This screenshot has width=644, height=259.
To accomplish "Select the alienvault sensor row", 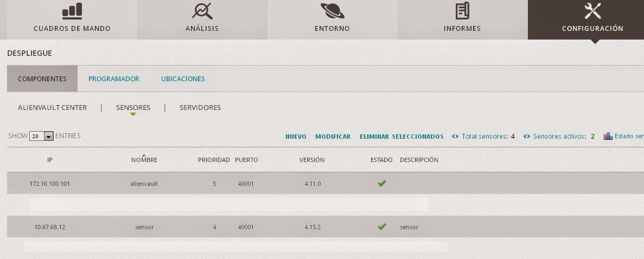I will [x=144, y=184].
